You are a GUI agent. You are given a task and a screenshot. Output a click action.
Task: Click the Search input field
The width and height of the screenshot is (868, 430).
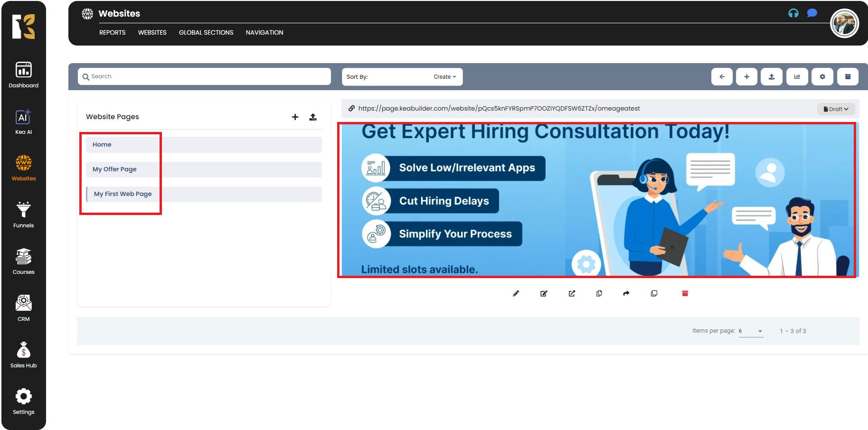click(x=204, y=76)
